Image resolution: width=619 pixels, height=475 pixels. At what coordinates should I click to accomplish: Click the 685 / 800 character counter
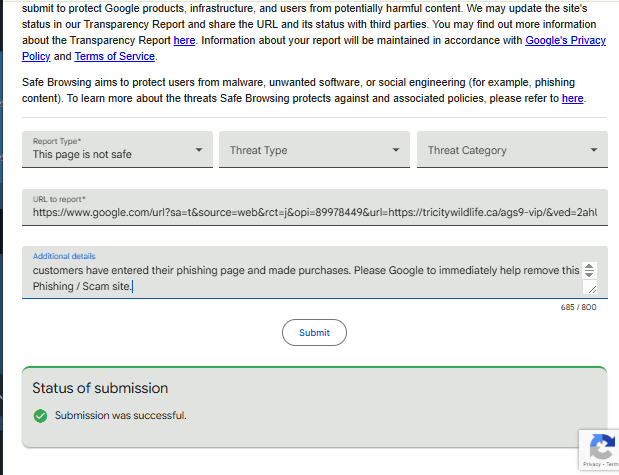click(578, 307)
